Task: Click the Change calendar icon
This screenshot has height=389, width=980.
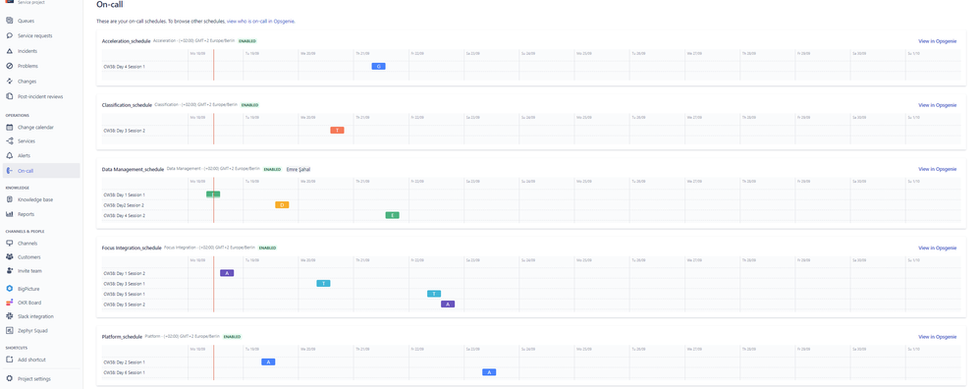Action: click(10, 127)
